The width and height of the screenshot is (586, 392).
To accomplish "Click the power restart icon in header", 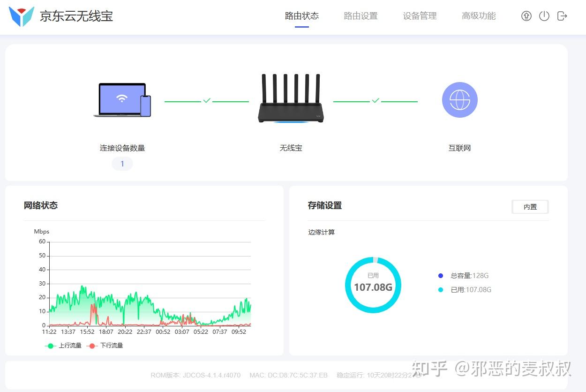I will point(544,15).
